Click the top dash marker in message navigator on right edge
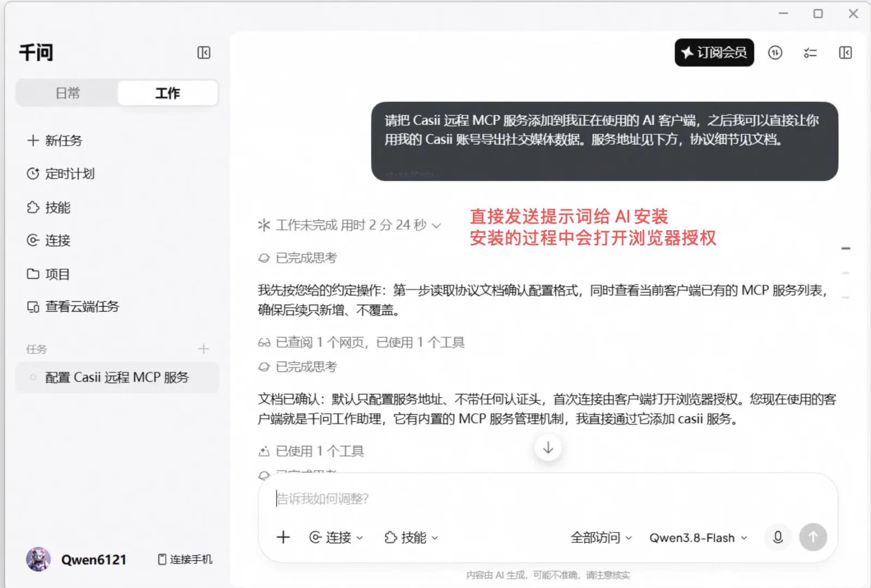The height and width of the screenshot is (588, 871). (x=845, y=249)
